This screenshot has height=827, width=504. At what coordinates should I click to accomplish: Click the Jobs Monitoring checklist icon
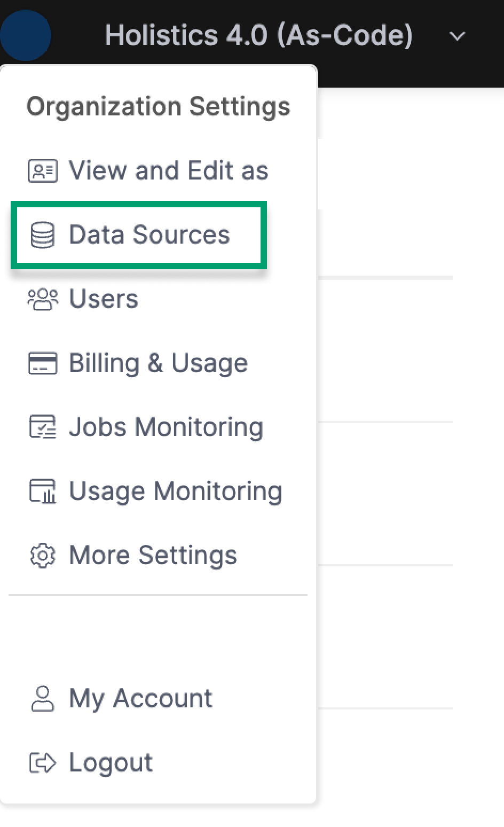pyautogui.click(x=42, y=427)
